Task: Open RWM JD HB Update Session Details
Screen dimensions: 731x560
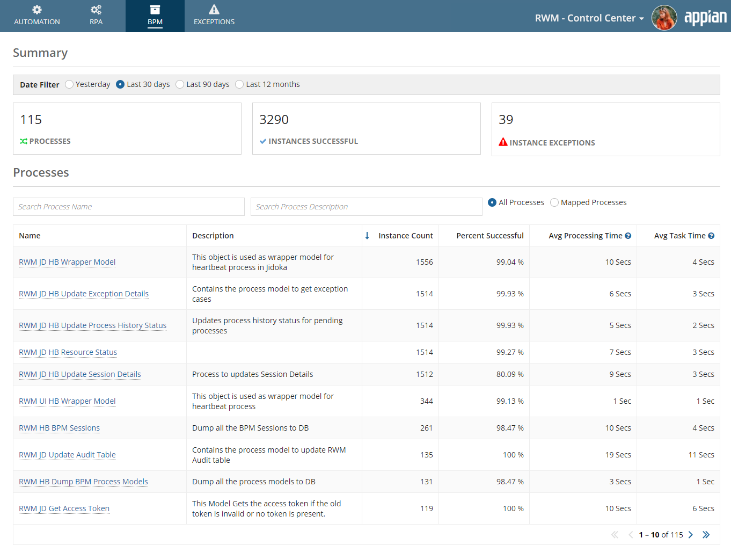Action: pyautogui.click(x=80, y=374)
